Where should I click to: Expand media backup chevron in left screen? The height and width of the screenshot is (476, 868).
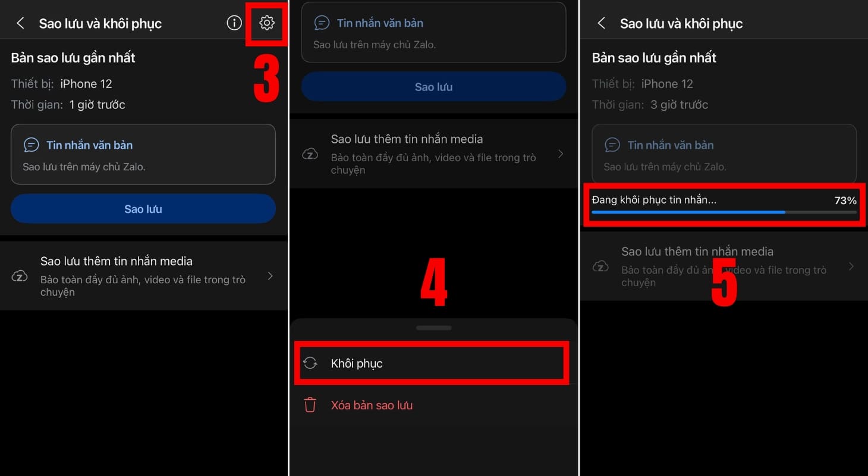(271, 276)
